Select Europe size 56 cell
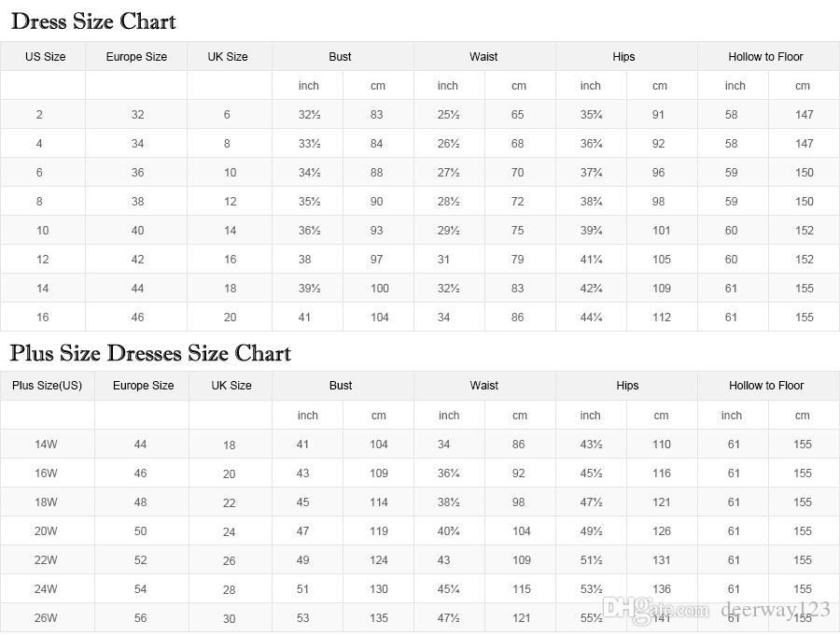The width and height of the screenshot is (840, 636). 140,618
